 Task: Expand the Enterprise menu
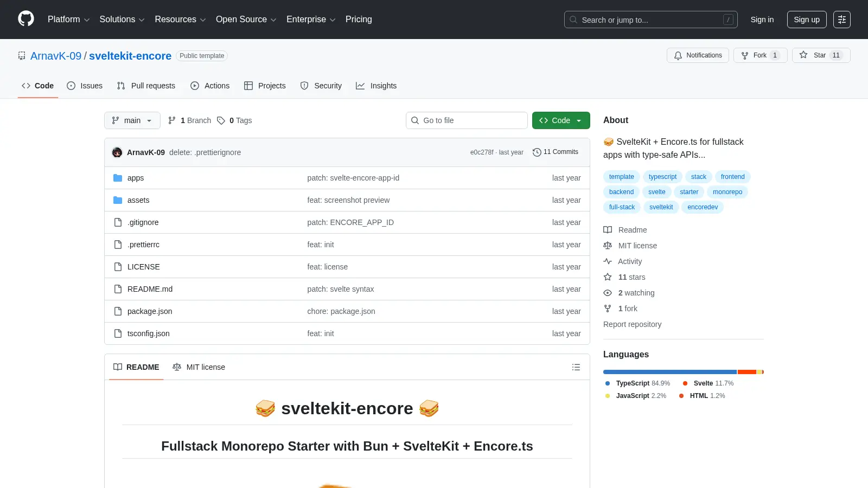(x=311, y=20)
